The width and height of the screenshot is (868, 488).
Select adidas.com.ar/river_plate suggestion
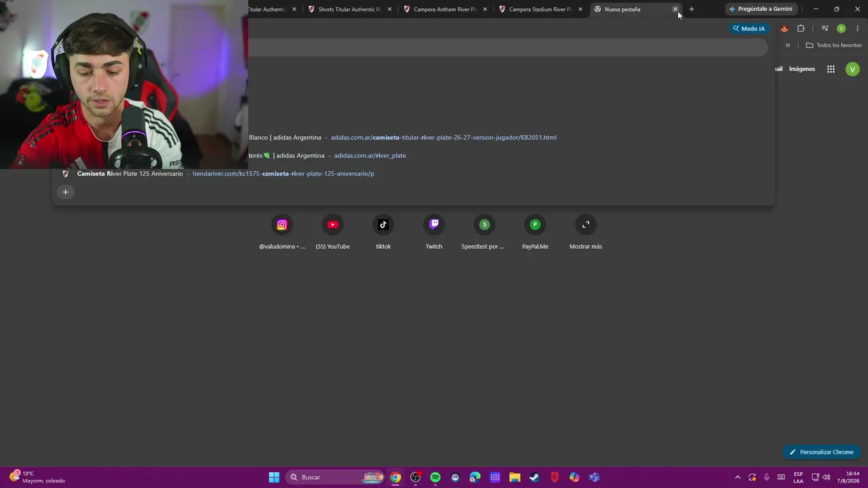[414, 156]
